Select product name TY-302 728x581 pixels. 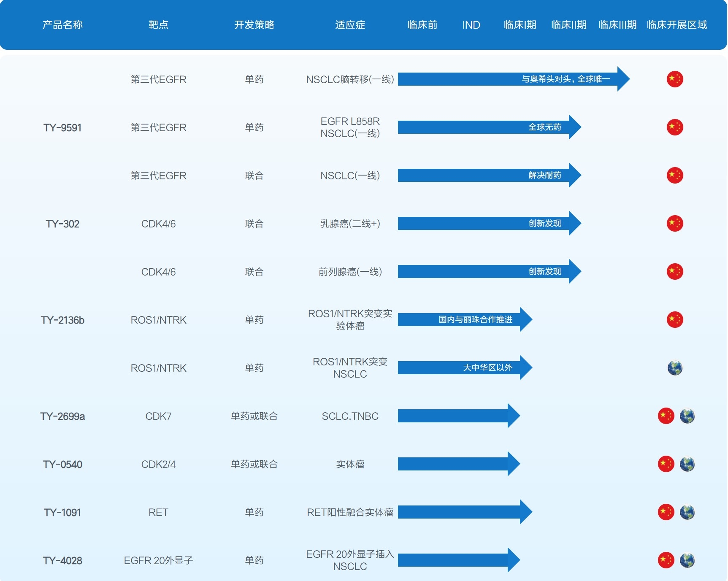click(62, 224)
